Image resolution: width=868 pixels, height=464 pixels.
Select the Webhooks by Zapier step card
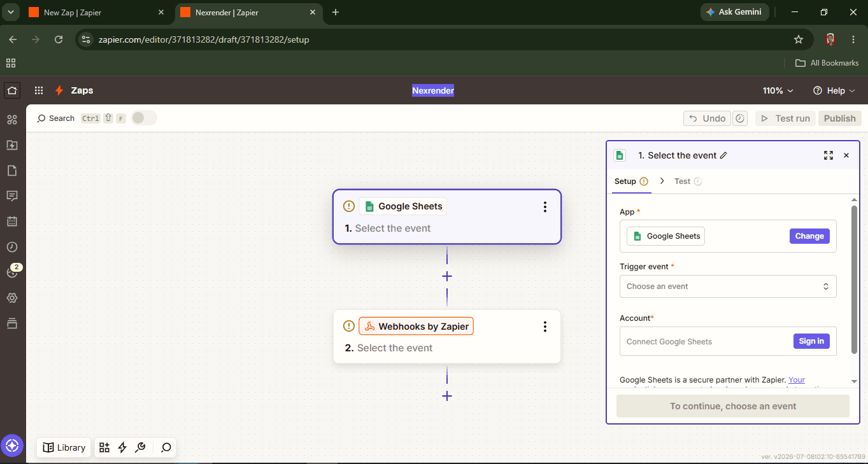[x=447, y=337]
